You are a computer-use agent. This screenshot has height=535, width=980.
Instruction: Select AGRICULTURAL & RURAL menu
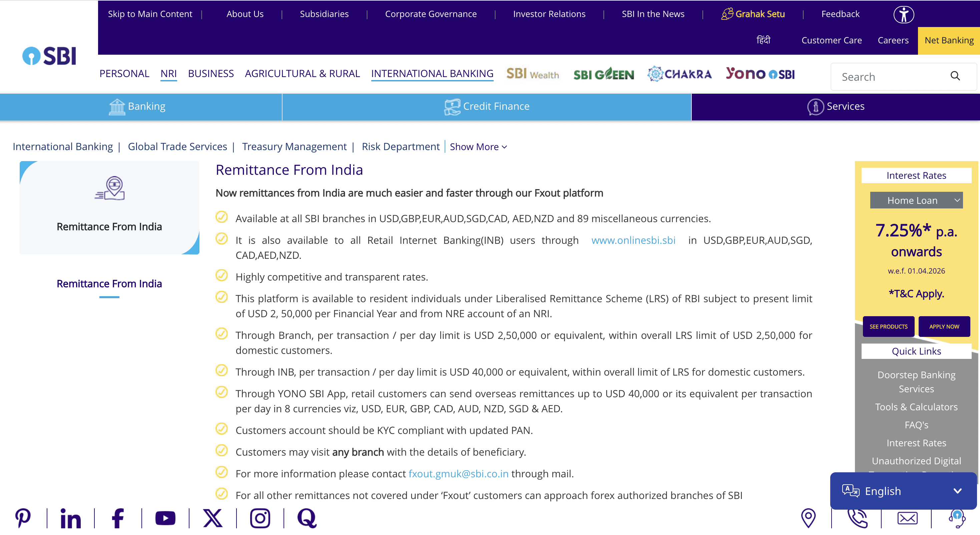(303, 73)
